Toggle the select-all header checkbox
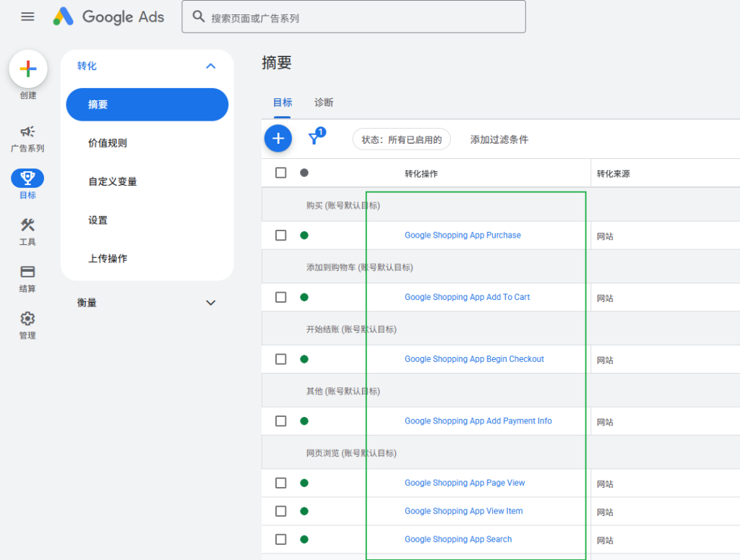740x560 pixels. [281, 173]
